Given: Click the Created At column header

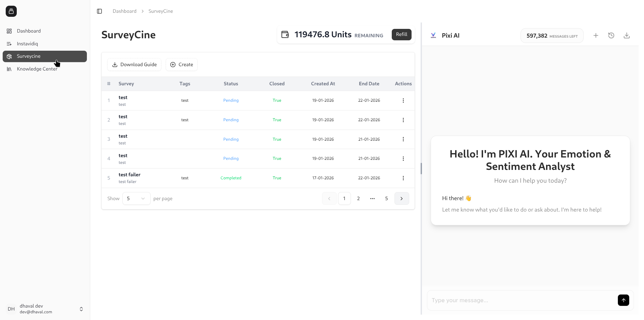Looking at the screenshot, I should [x=323, y=84].
